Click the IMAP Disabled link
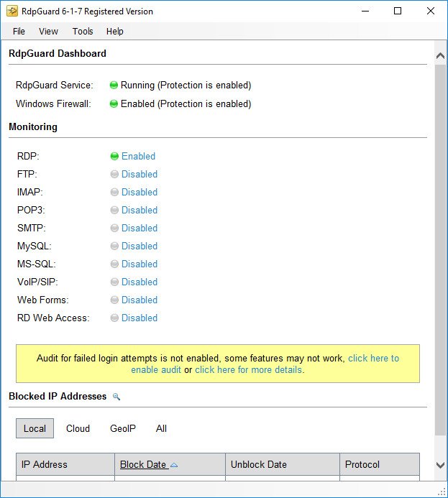 pos(140,192)
